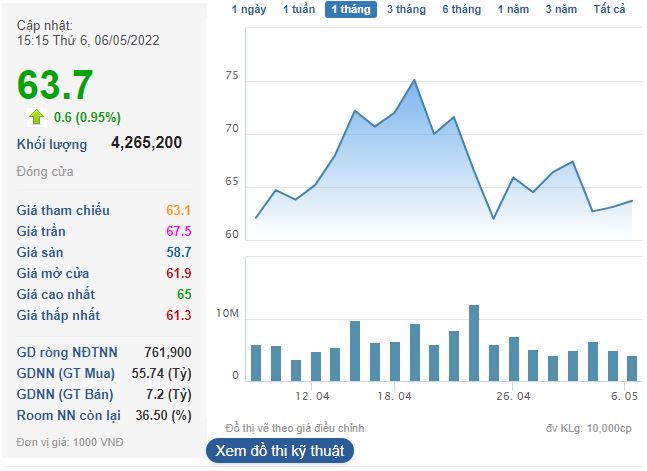The width and height of the screenshot is (647, 471).
Task: Select the '1 tháng' tab
Action: click(351, 9)
